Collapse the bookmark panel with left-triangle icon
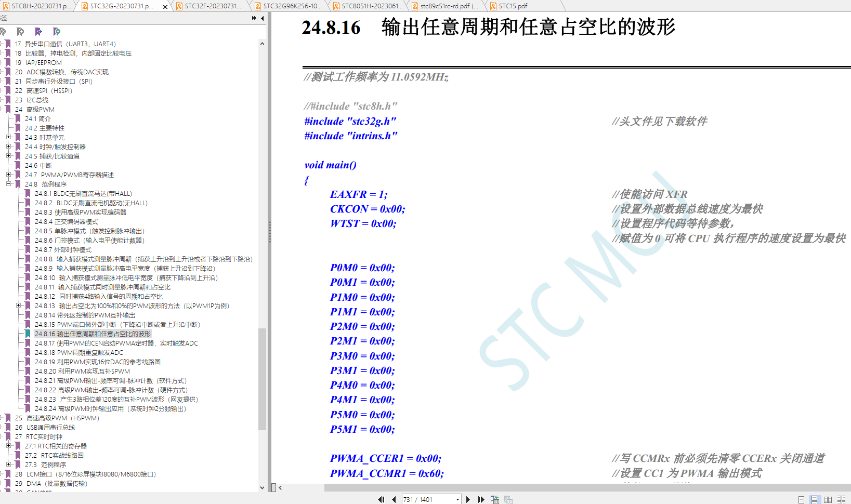Image resolution: width=851 pixels, height=504 pixels. coord(263,18)
